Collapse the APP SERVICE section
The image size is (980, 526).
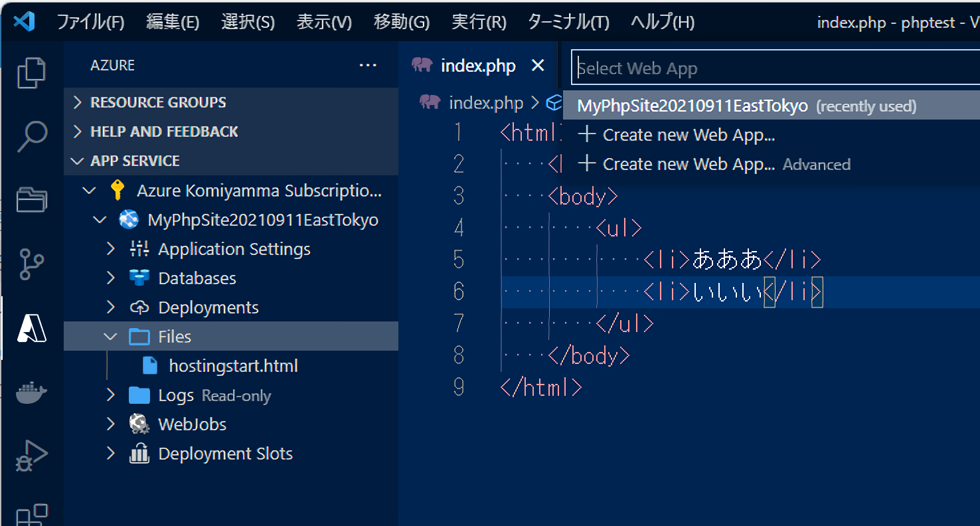[135, 161]
